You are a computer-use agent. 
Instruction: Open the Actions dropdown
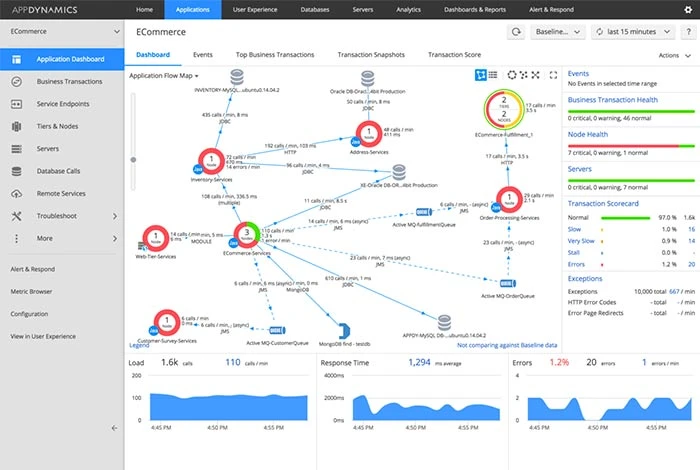(x=675, y=55)
